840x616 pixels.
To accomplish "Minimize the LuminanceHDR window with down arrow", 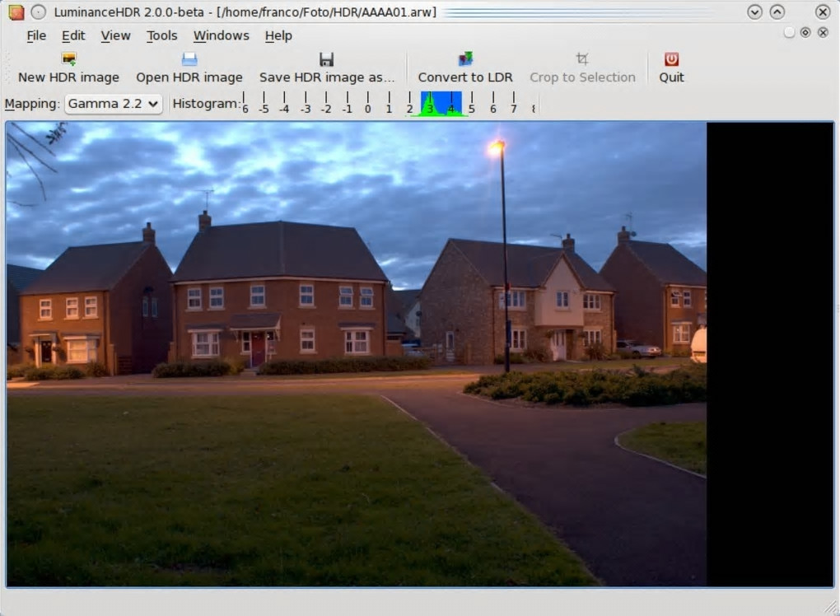I will (x=755, y=12).
